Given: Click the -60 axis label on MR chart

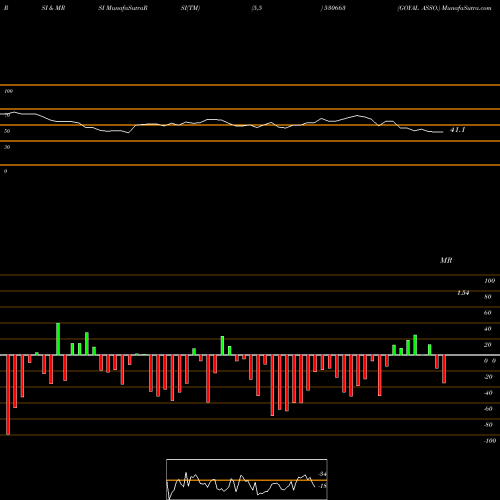Looking at the screenshot, I should [488, 409].
